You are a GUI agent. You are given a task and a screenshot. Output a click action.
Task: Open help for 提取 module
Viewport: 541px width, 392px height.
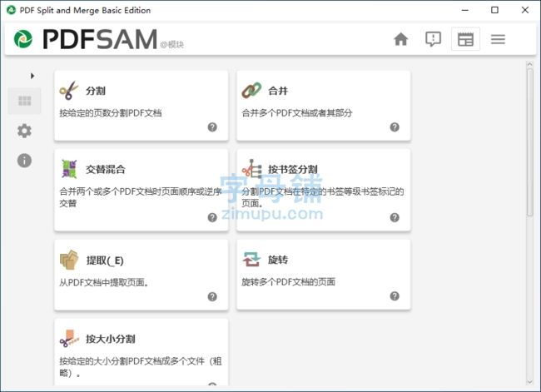212,296
